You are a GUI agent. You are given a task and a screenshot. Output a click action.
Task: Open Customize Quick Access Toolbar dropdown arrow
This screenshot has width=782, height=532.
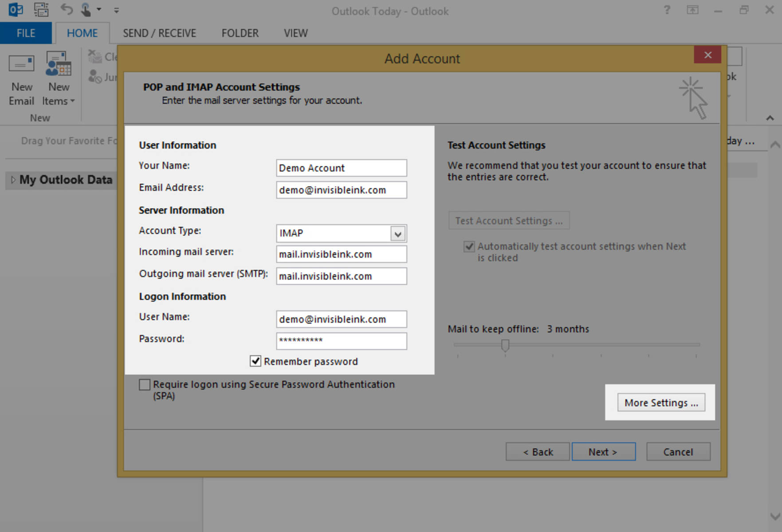pyautogui.click(x=116, y=10)
